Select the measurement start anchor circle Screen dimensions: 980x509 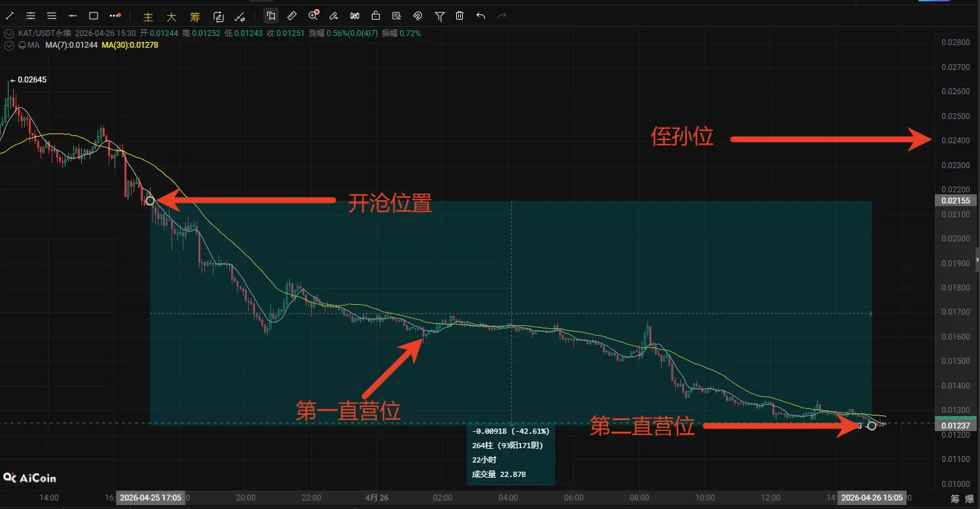(x=150, y=200)
